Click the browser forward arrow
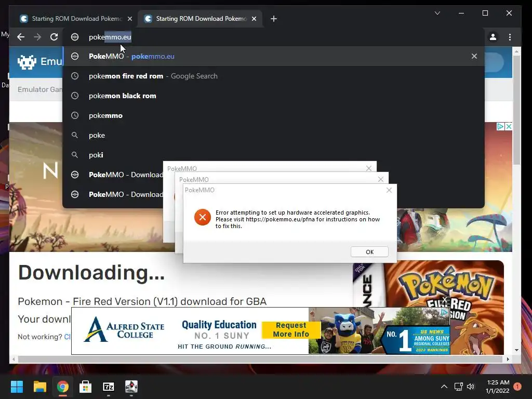This screenshot has width=532, height=399. (x=37, y=37)
